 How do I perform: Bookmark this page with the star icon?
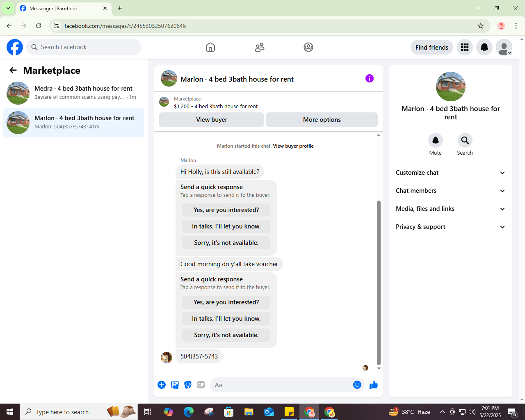click(481, 26)
